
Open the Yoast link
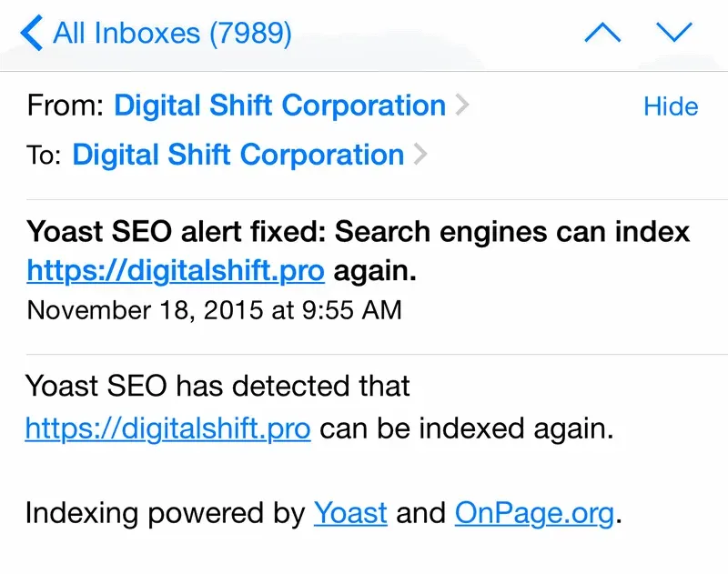pyautogui.click(x=350, y=513)
